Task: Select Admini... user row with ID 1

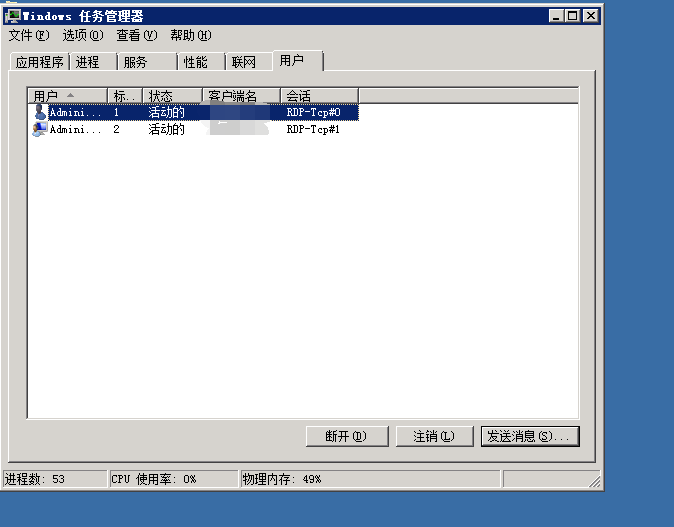Action: (195, 112)
